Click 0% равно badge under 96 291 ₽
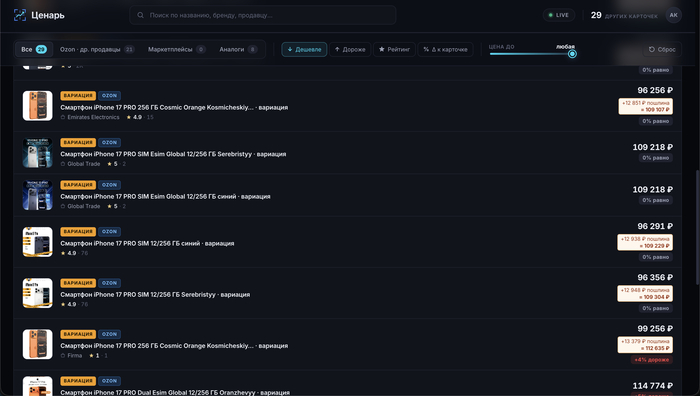The image size is (700, 396). 655,257
